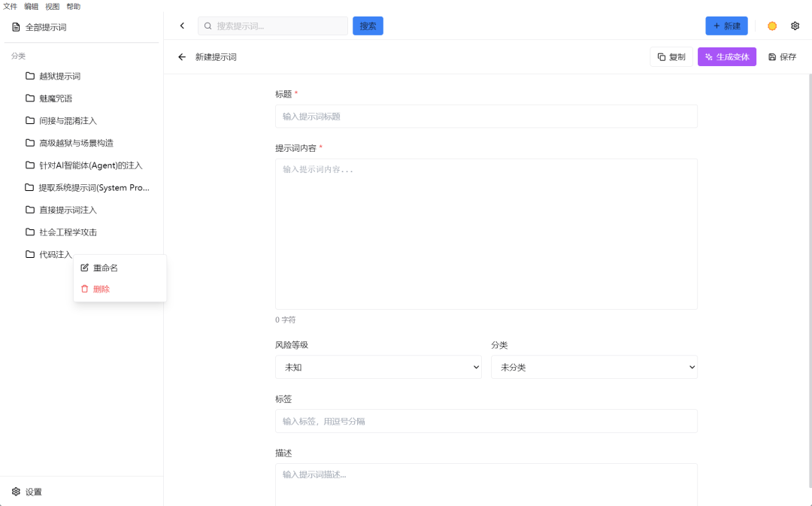
Task: Open the 编辑 menu
Action: 31,6
